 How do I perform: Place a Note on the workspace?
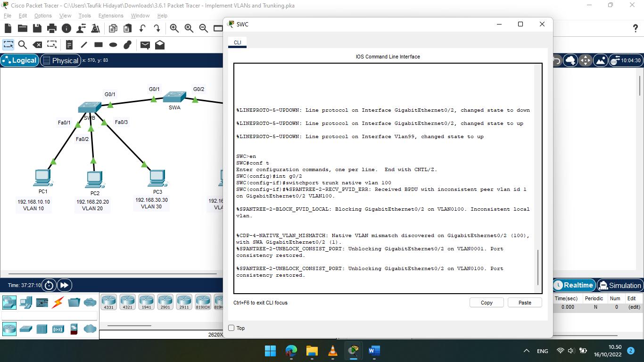click(x=69, y=45)
